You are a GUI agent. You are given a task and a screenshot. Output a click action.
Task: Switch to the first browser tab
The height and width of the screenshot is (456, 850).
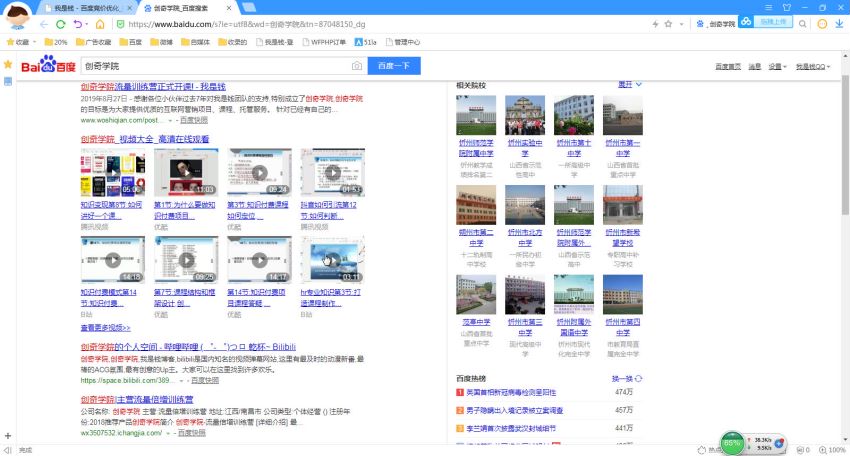pyautogui.click(x=87, y=8)
